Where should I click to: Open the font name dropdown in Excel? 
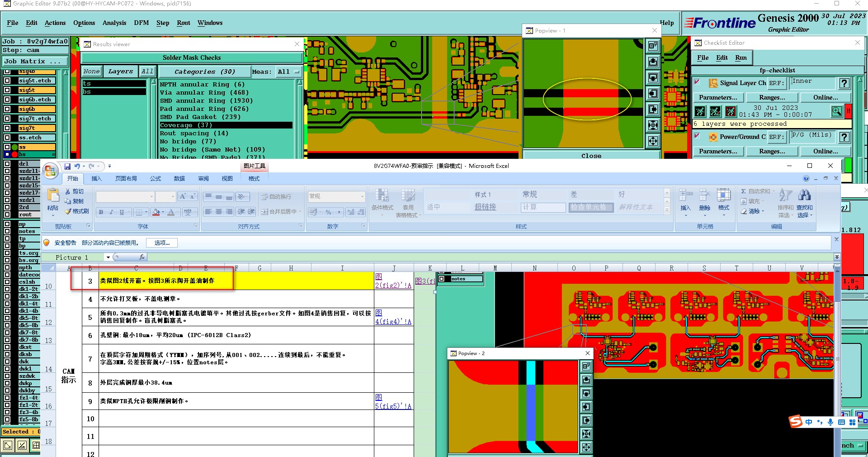151,196
